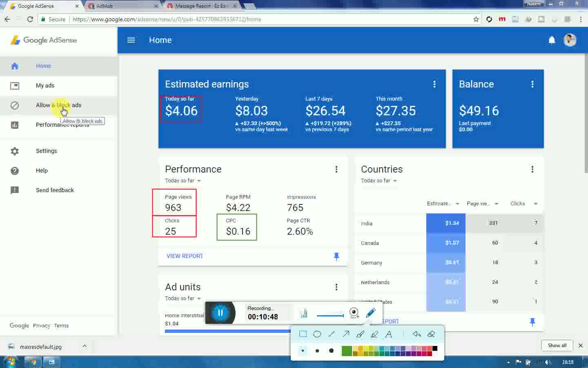The image size is (588, 368).
Task: Go to Home in sidebar
Action: tap(59, 66)
